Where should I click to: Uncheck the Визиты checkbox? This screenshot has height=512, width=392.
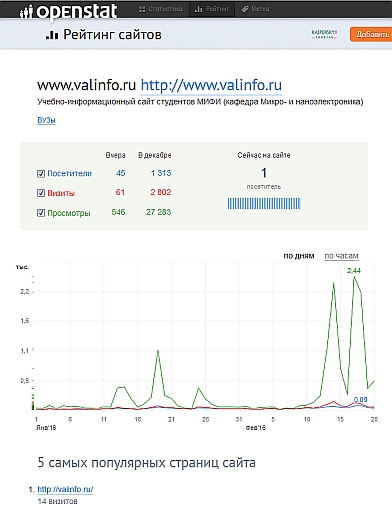[41, 193]
